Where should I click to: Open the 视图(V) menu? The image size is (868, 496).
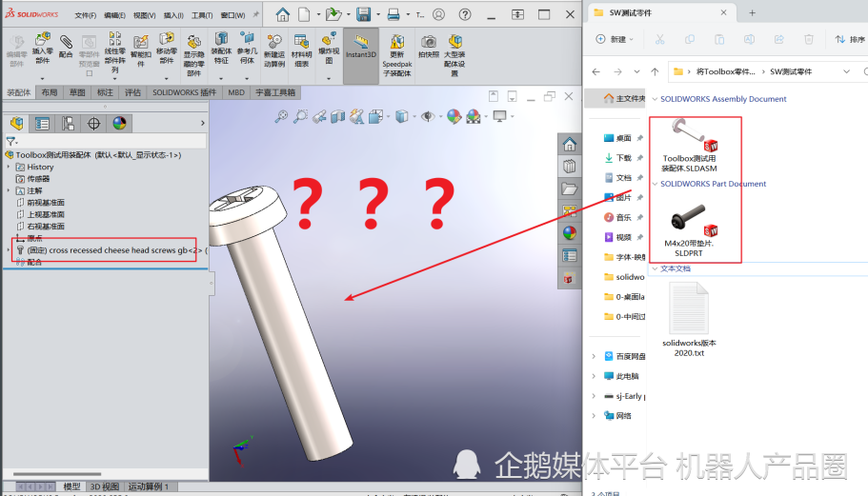pyautogui.click(x=144, y=15)
